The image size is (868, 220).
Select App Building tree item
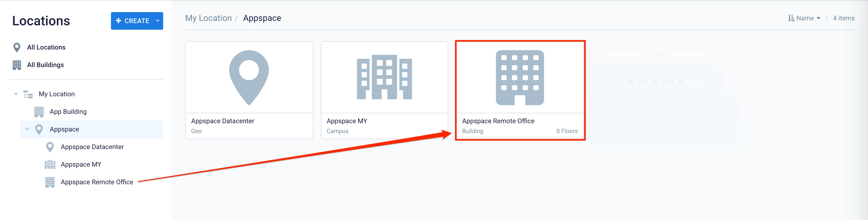[x=68, y=112]
